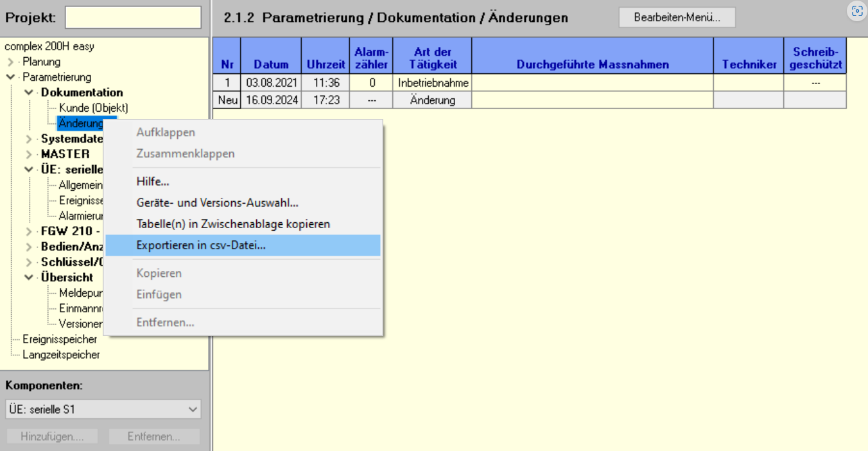868x451 pixels.
Task: Open the Bearbeiten-Menü... button
Action: pos(677,17)
